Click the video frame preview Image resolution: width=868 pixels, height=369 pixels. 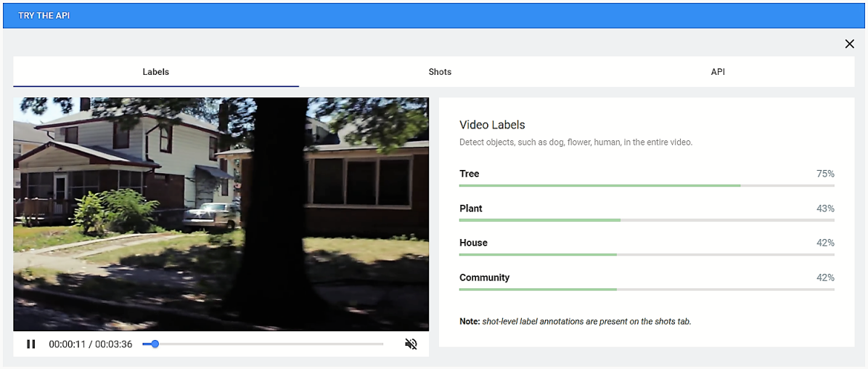click(221, 214)
